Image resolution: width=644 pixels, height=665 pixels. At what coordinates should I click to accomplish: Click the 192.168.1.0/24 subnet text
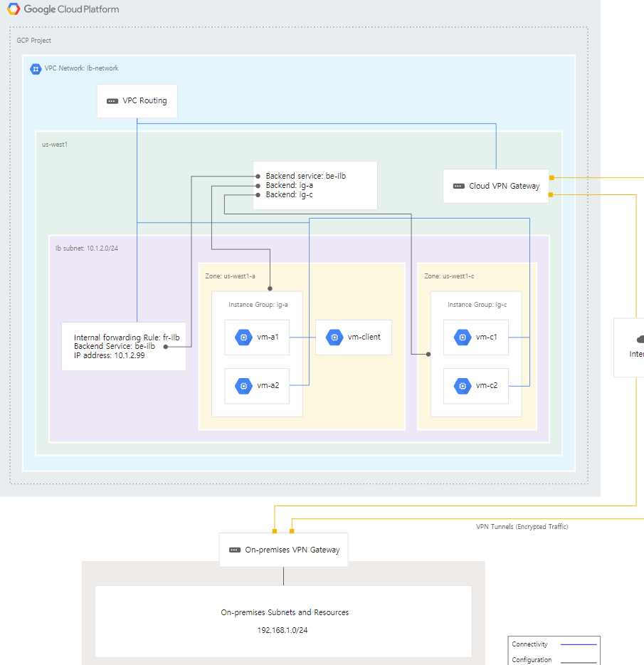point(283,631)
